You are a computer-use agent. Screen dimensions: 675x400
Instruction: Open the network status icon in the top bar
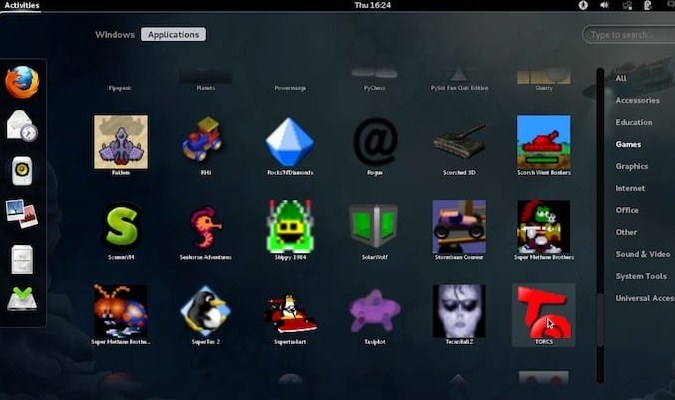pyautogui.click(x=627, y=5)
